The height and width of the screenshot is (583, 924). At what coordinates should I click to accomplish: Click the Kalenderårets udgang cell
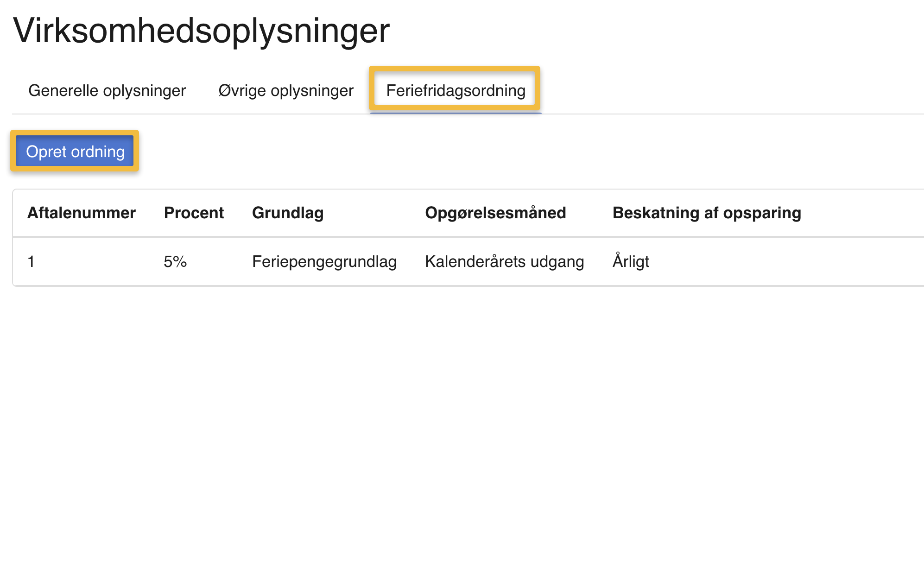(x=504, y=261)
